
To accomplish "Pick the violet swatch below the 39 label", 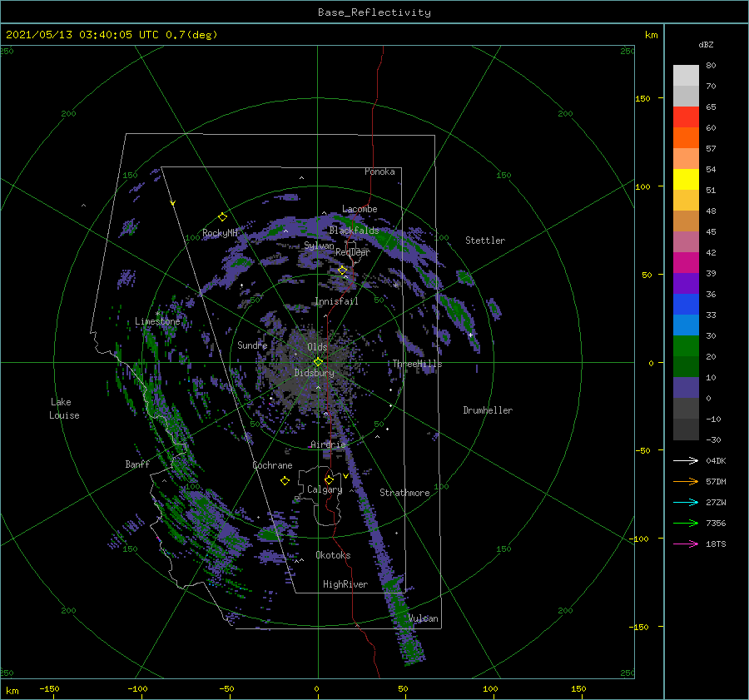I will [x=686, y=284].
